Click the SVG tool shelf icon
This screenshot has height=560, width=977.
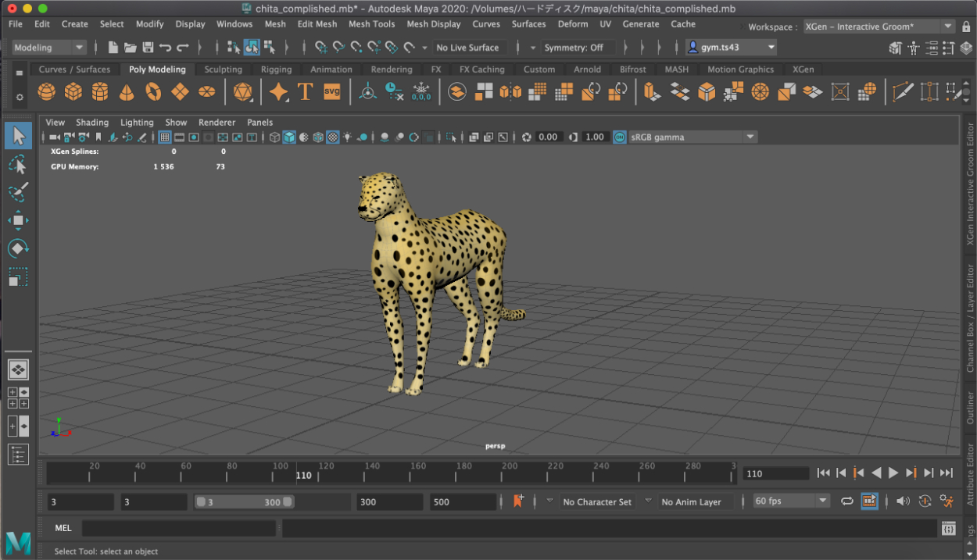pyautogui.click(x=332, y=92)
